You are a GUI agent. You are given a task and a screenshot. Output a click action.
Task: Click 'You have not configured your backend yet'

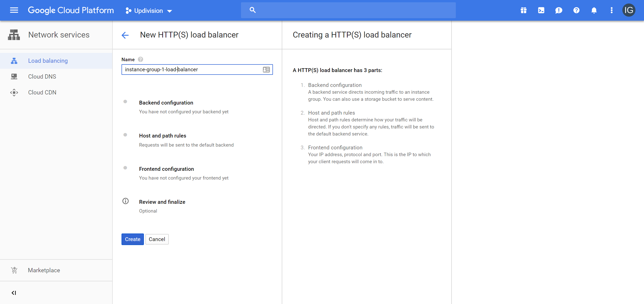[184, 112]
